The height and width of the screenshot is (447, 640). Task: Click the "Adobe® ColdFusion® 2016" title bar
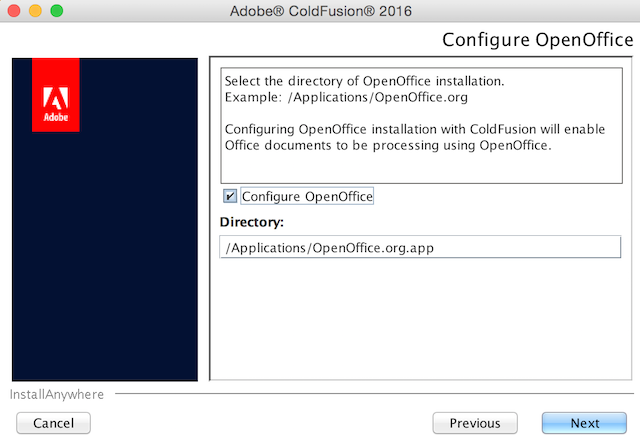pos(320,11)
